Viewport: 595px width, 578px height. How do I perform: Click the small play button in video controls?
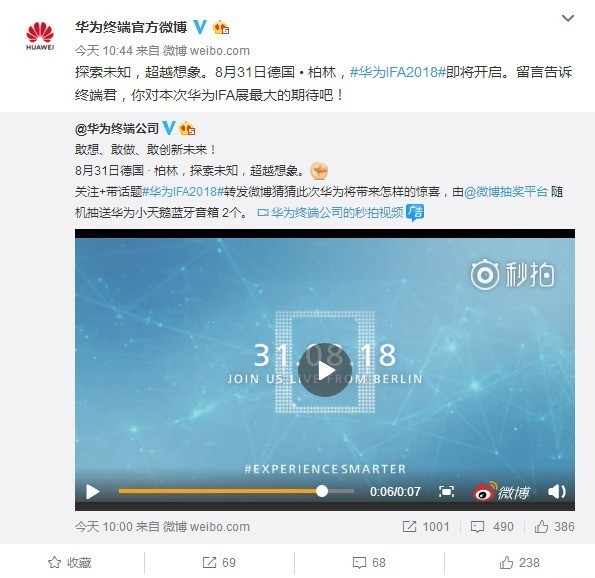click(x=93, y=492)
